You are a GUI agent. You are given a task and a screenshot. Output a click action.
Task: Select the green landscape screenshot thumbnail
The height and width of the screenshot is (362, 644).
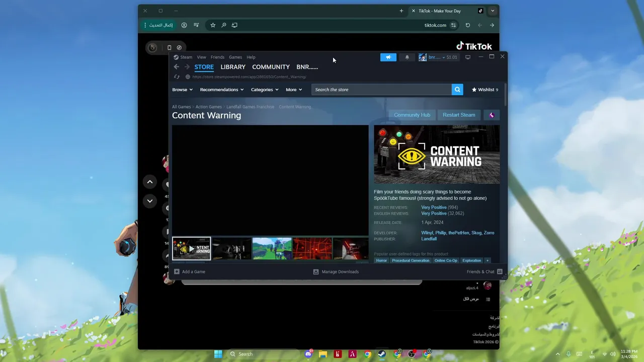pyautogui.click(x=272, y=248)
